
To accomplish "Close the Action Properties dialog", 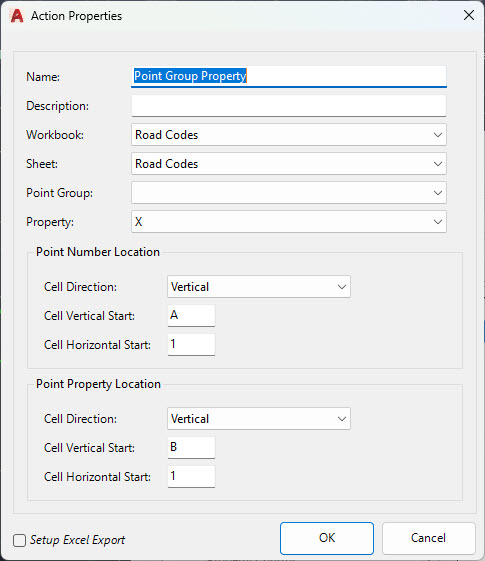I will (469, 15).
